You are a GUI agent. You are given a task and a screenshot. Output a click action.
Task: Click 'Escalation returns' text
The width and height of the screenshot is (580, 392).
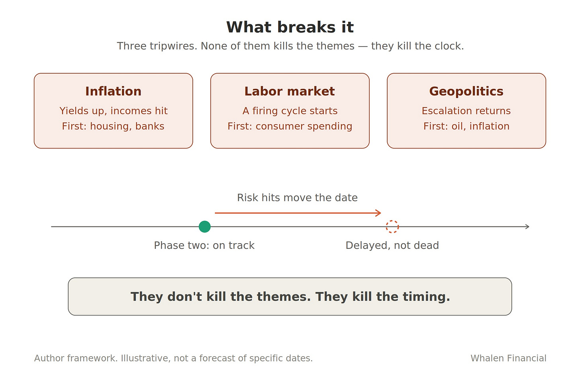point(466,111)
